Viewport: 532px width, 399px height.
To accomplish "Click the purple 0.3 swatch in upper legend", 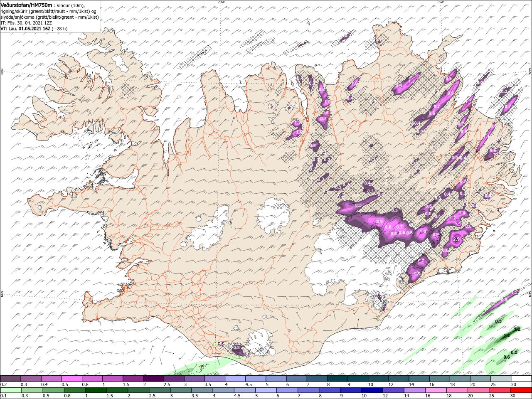I will click(31, 379).
